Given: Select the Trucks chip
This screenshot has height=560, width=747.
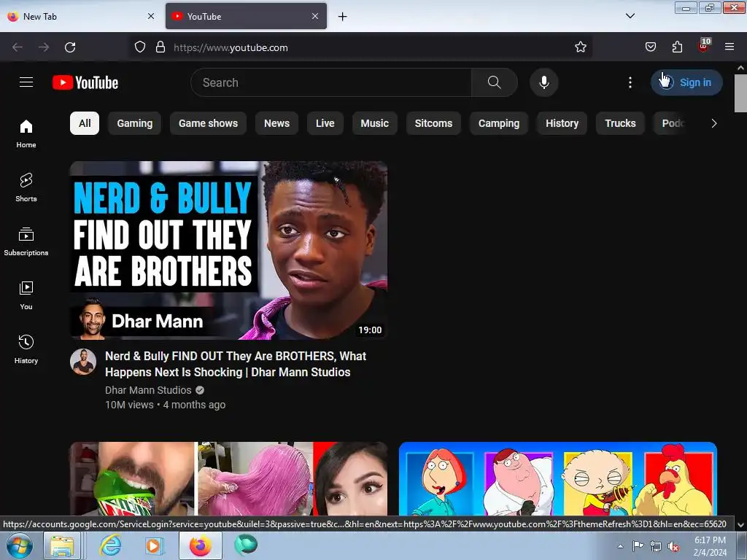Looking at the screenshot, I should [x=620, y=123].
